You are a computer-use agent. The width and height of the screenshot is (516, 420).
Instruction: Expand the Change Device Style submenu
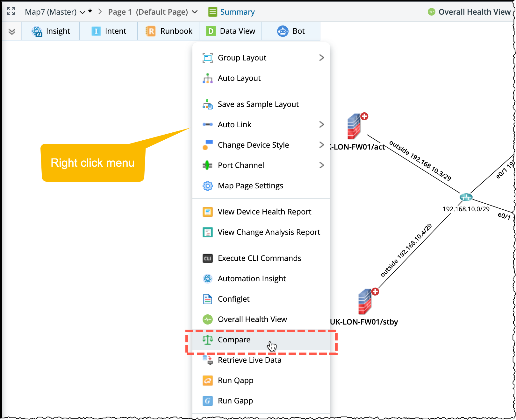pyautogui.click(x=321, y=145)
